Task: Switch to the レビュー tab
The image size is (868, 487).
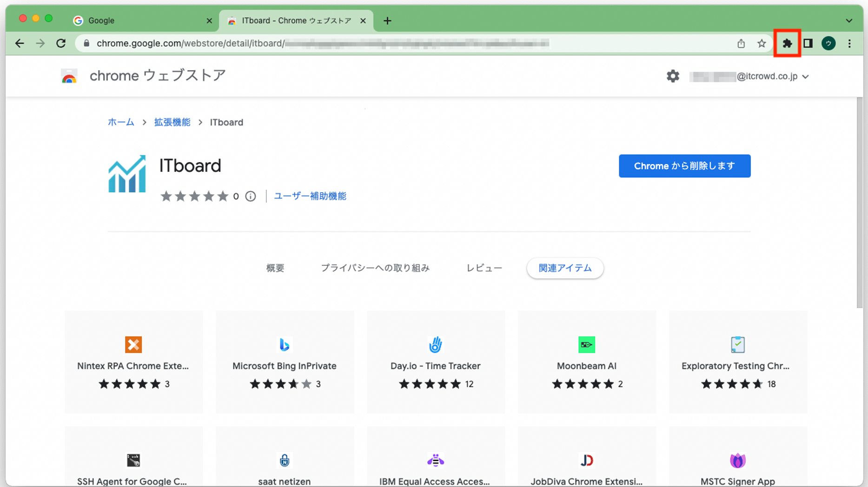Action: point(484,268)
